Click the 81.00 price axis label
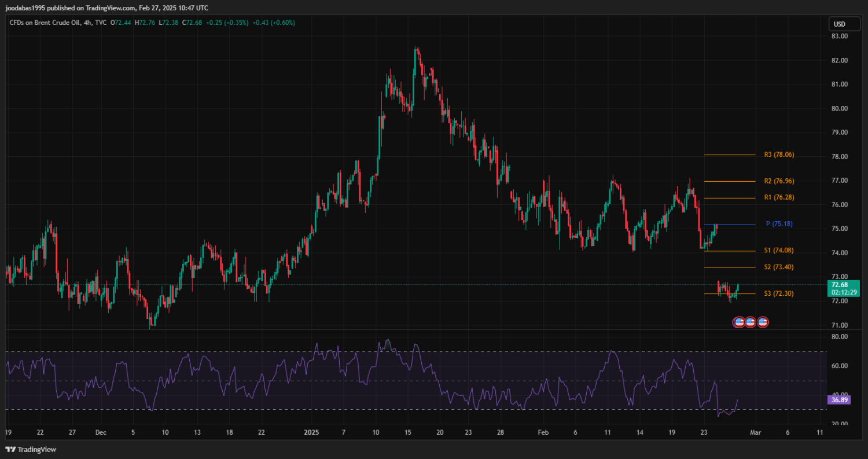The width and height of the screenshot is (868, 459). tap(839, 85)
